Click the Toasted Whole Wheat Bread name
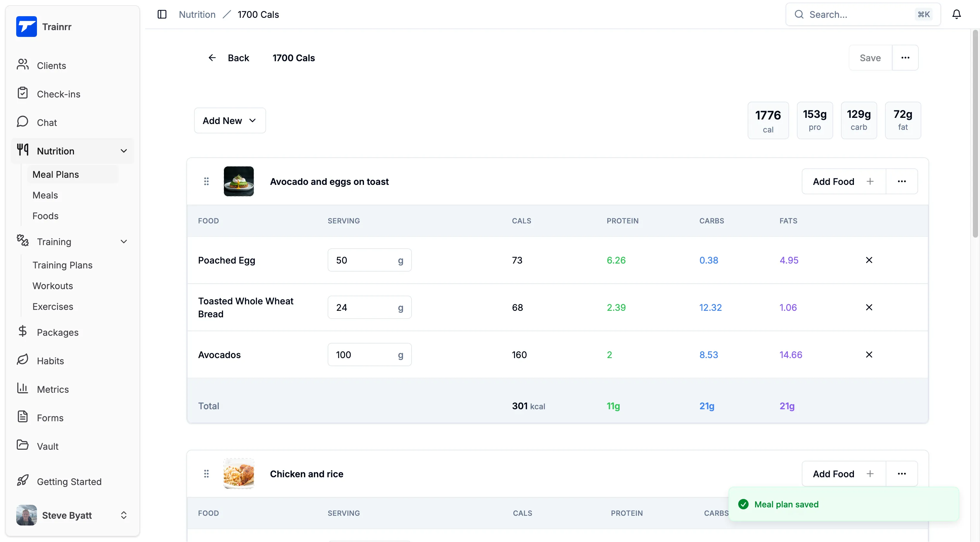The image size is (980, 542). pos(245,308)
